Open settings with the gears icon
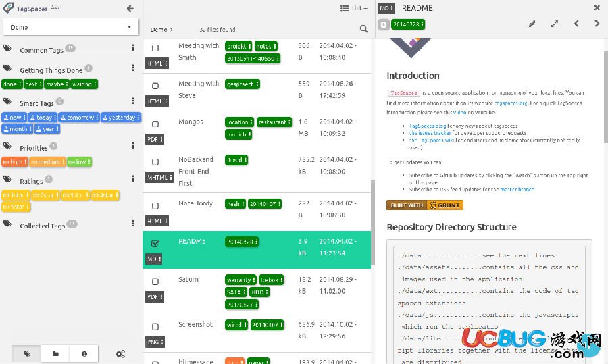 (x=121, y=354)
